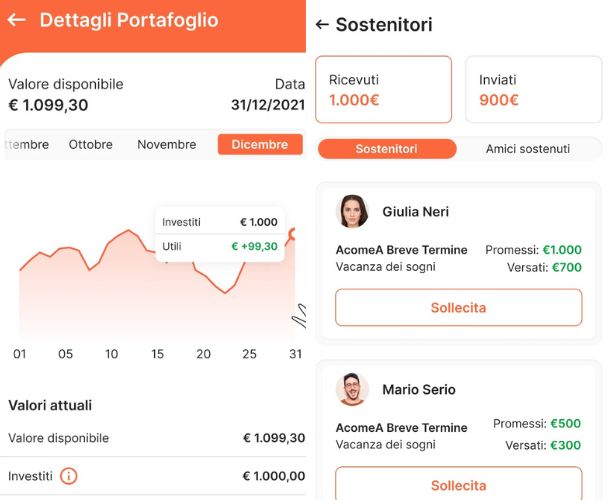
Task: Open Giulia Neri's profile photo
Action: pos(353,211)
